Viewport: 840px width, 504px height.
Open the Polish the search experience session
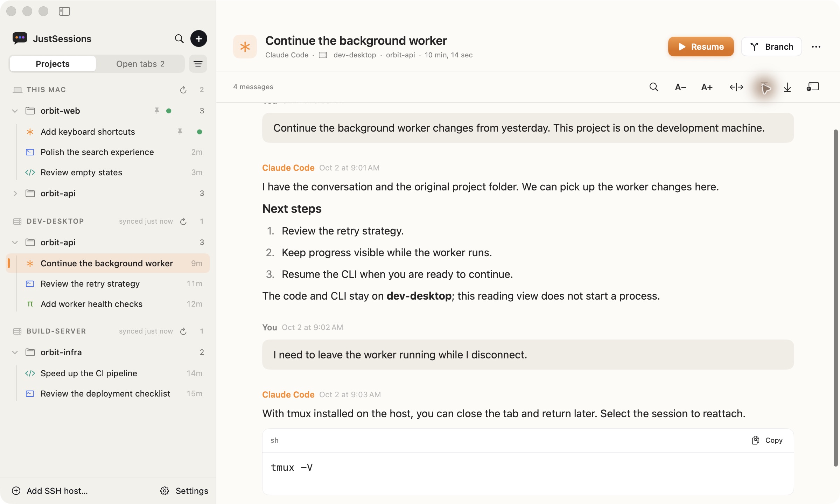coord(108,152)
